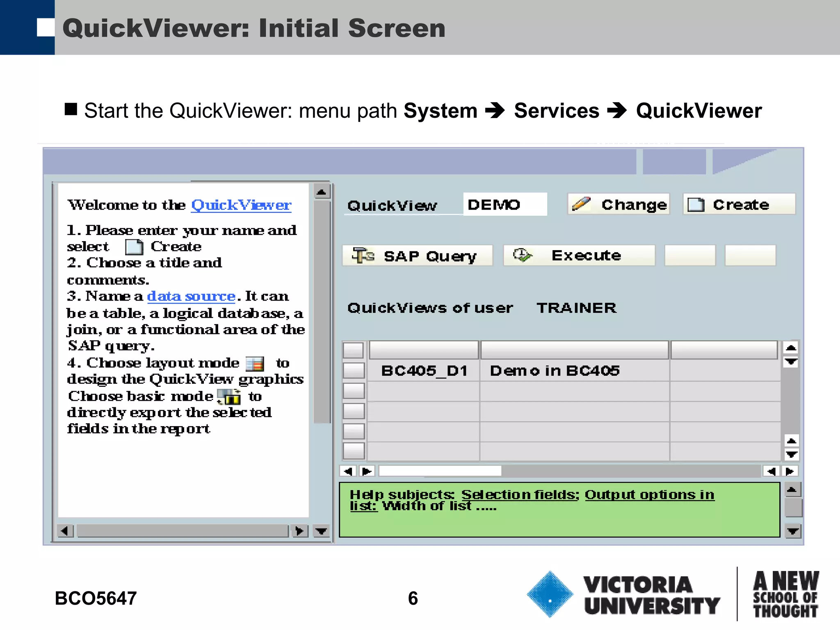The image size is (840, 630).
Task: Click table top scroll-down arrow
Action: coord(791,362)
